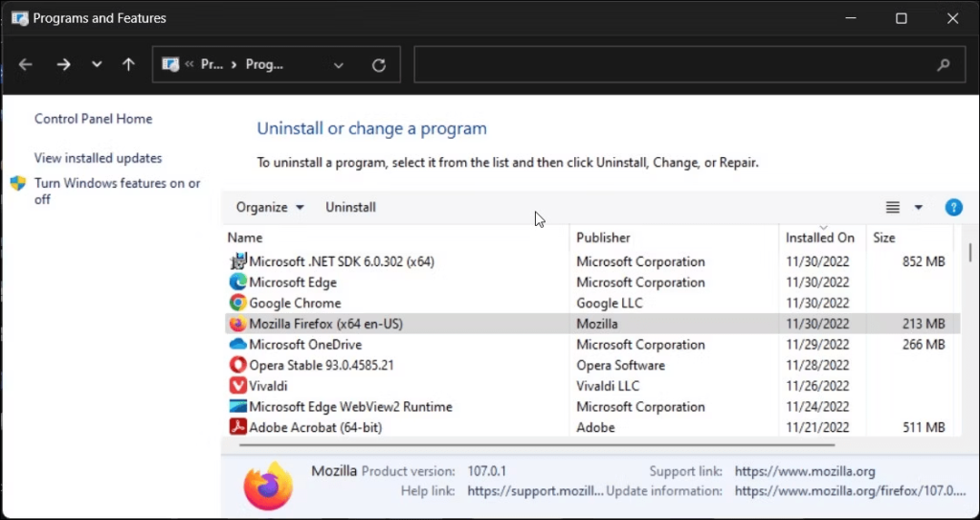This screenshot has width=980, height=520.
Task: Click the product version '107.0.1'
Action: 487,471
